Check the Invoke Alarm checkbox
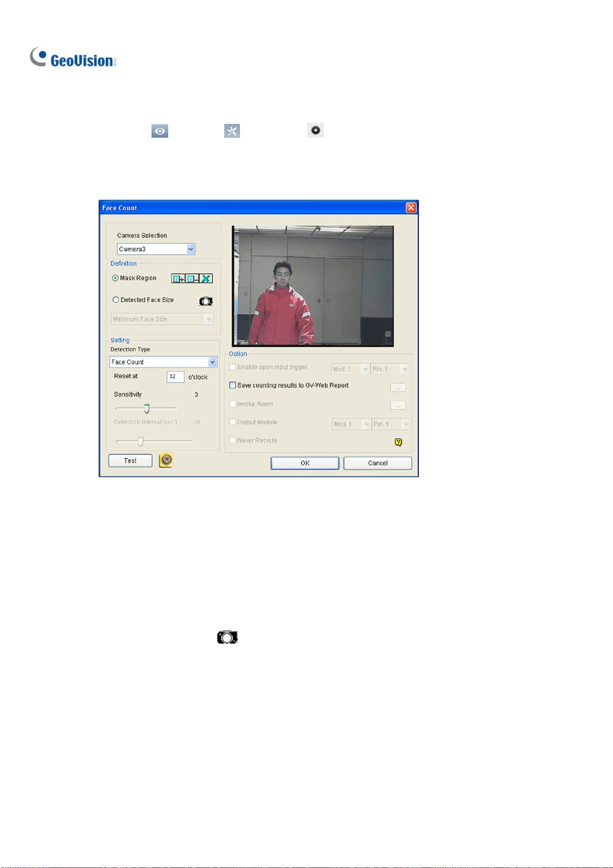This screenshot has height=868, width=613. click(233, 404)
